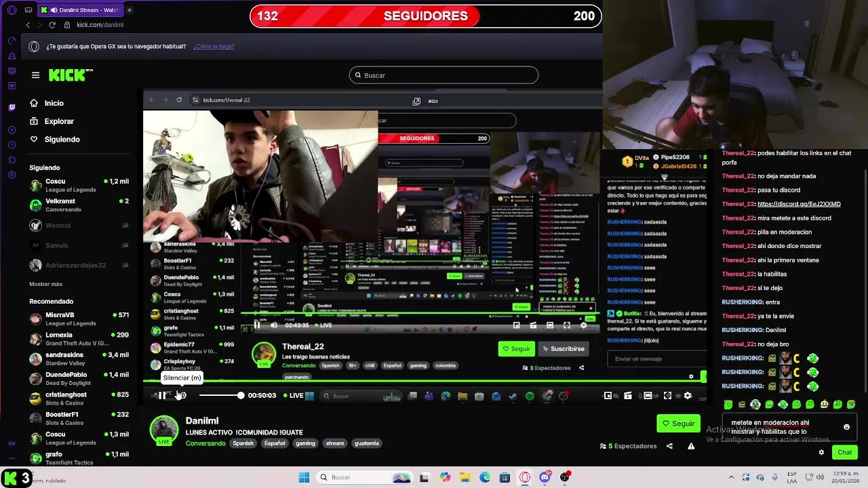Open the Inicio navigation item

(x=47, y=103)
